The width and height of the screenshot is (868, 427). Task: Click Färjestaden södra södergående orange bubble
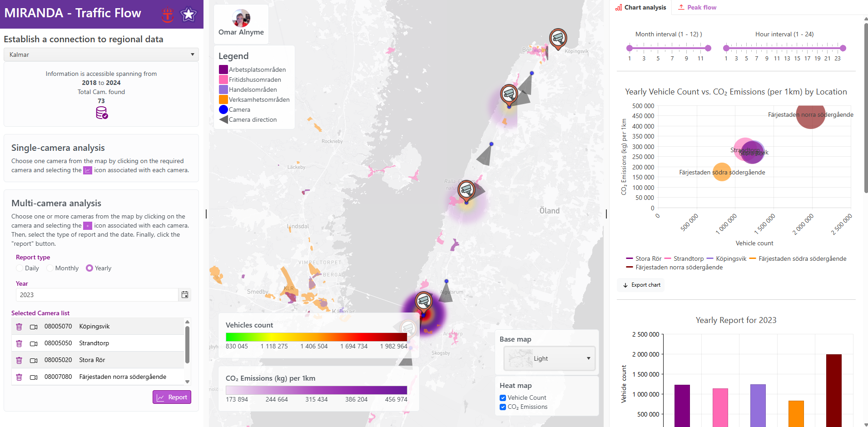(x=722, y=172)
